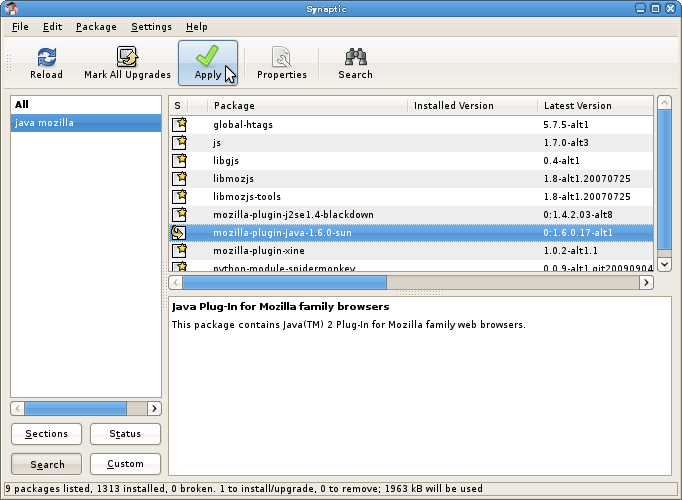Viewport: 682px width, 500px height.
Task: Click the status bar packages summary text
Action: [x=244, y=489]
